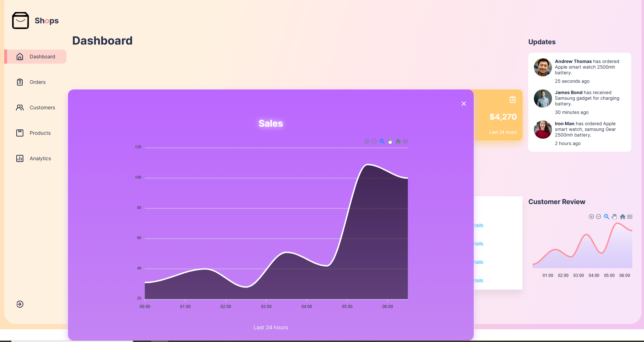Click the Sales popup title
Viewport: 644px width, 342px height.
coord(271,123)
